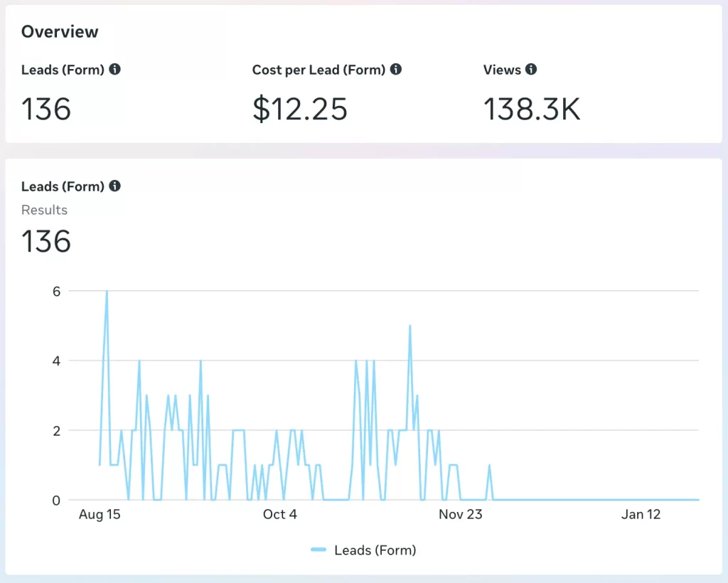Click the highest chart peak reaching 6 leads
The image size is (728, 583).
coord(107,292)
